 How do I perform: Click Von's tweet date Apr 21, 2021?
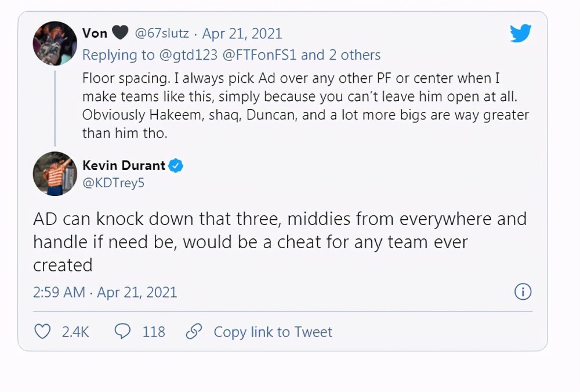coord(242,34)
